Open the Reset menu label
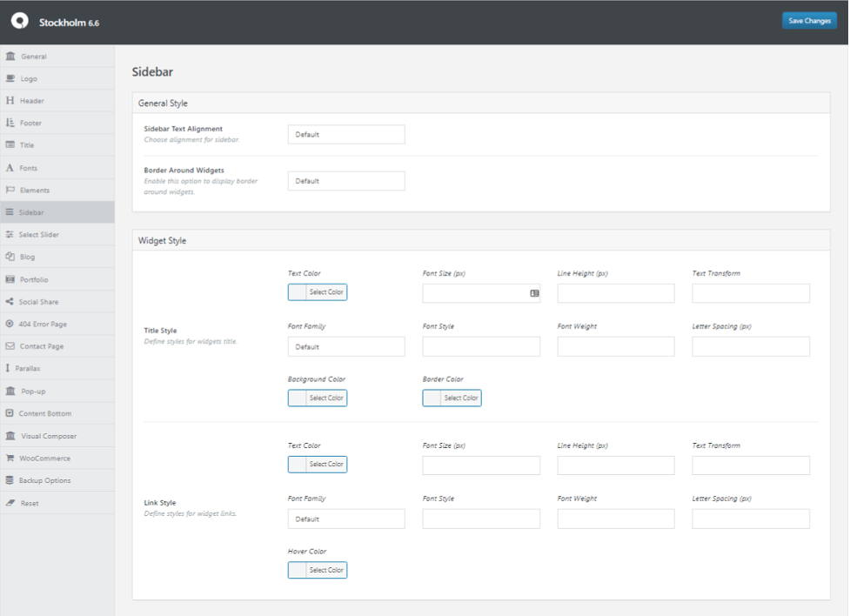850x616 pixels. click(x=30, y=503)
